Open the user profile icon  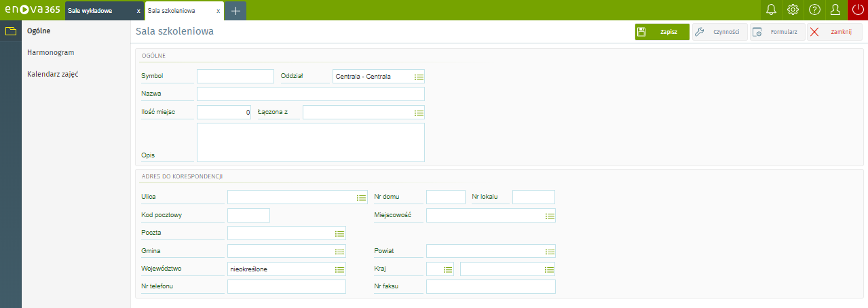coord(835,10)
